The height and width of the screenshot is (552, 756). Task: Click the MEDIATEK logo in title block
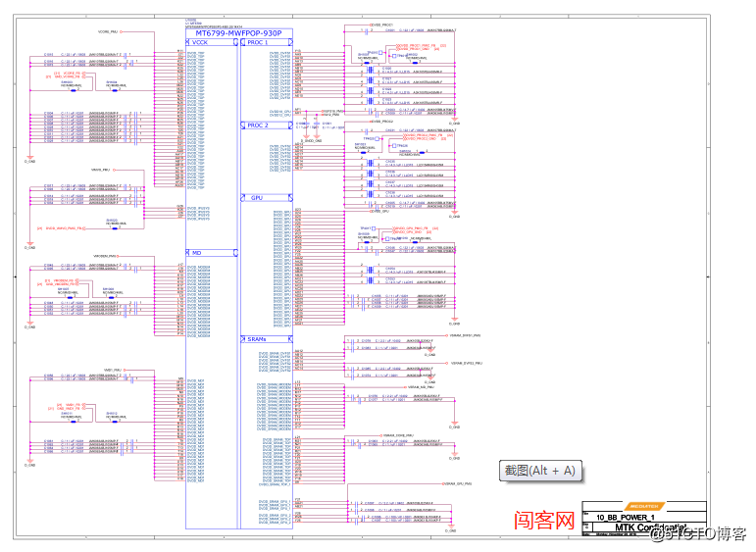coord(644,506)
